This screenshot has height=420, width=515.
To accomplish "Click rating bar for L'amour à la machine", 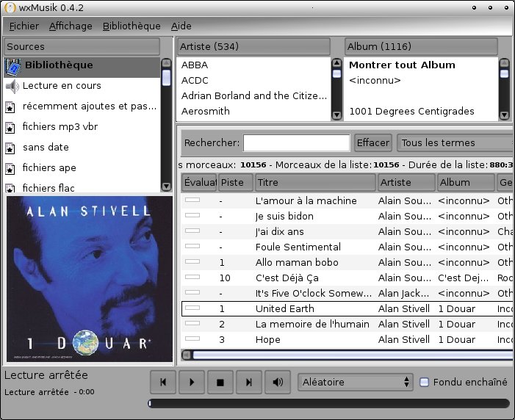I will pos(192,200).
